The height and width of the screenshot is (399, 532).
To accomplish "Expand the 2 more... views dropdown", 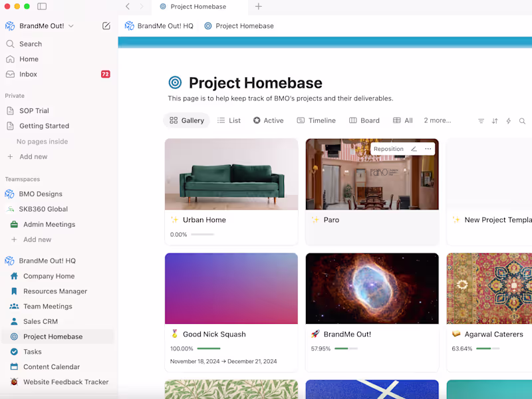I will 438,120.
